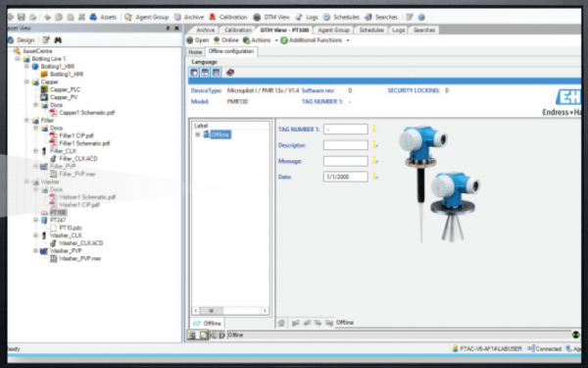The height and width of the screenshot is (368, 588).
Task: Pin the Asset View panel
Action: (168, 28)
